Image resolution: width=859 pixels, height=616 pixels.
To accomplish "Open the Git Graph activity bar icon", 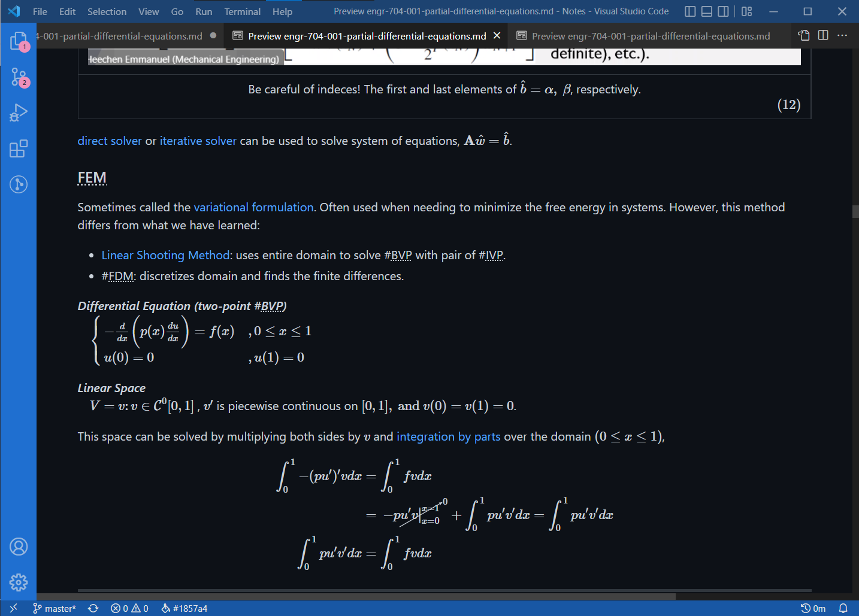I will tap(18, 184).
